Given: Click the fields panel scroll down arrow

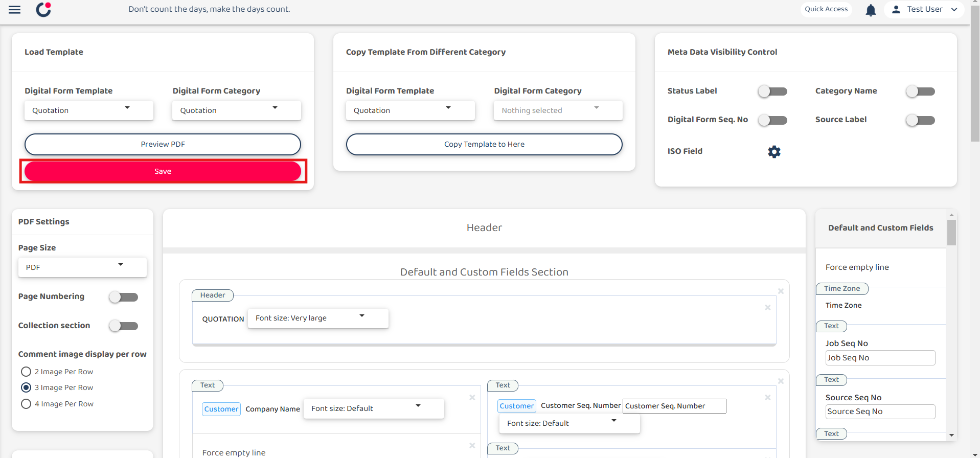Looking at the screenshot, I should 951,435.
